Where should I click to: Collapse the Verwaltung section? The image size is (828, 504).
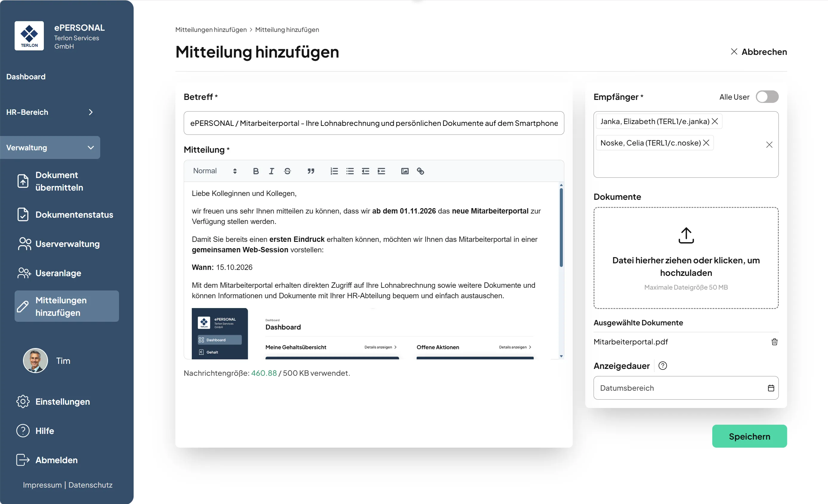tap(50, 148)
